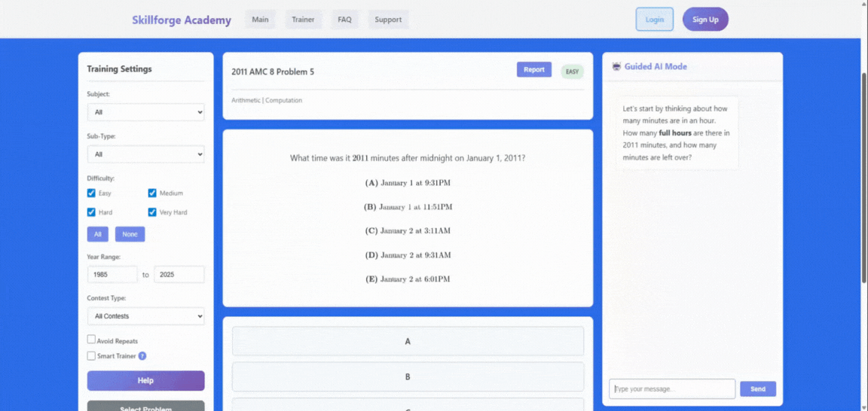This screenshot has width=868, height=411.
Task: Go to the Main nav item
Action: tap(260, 20)
